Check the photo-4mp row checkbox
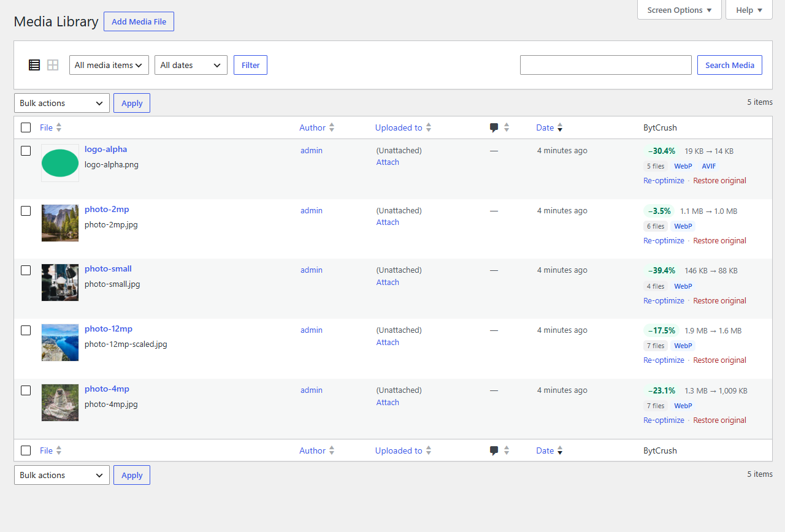 pyautogui.click(x=26, y=390)
